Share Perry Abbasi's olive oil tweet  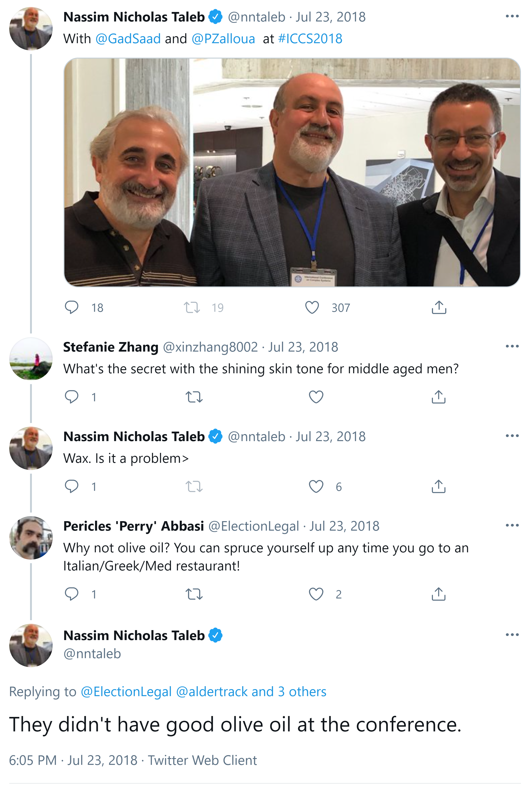(438, 594)
